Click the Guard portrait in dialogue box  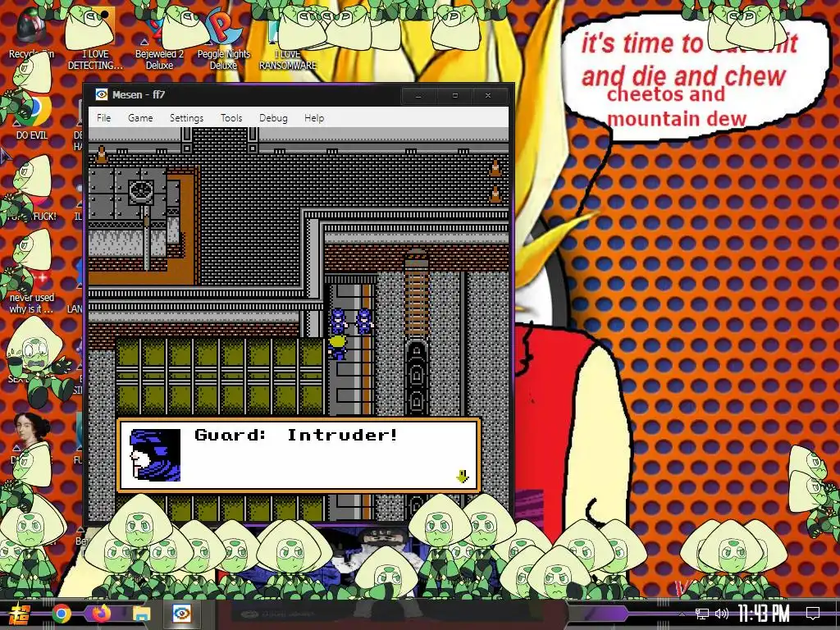pos(155,454)
